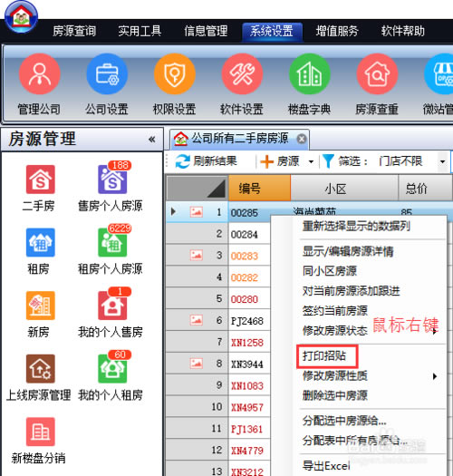
Task: Open 租房个人房源 with 6229 badge
Action: point(112,242)
